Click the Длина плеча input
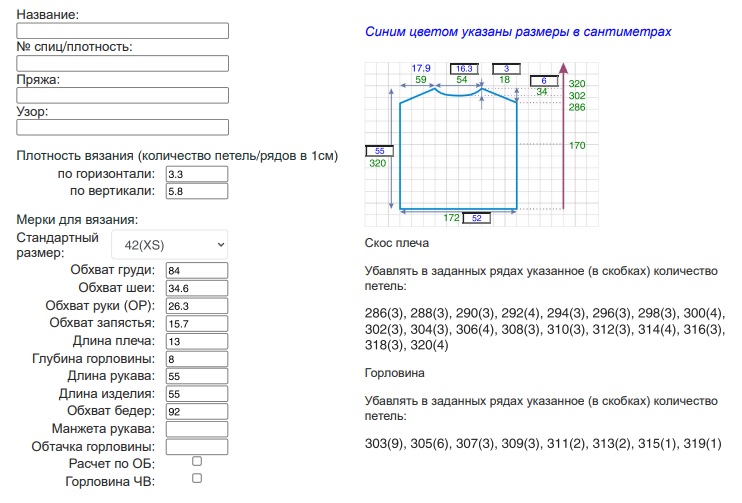The height and width of the screenshot is (503, 742). [196, 341]
